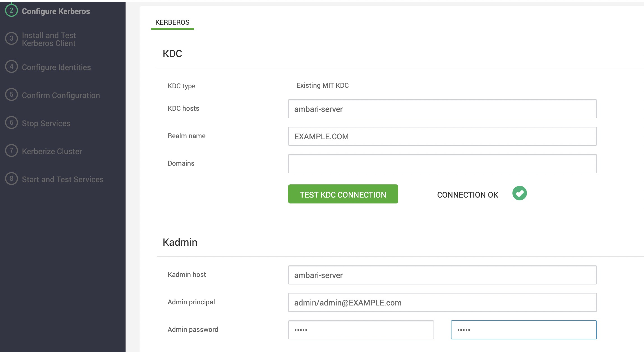Click the empty Domains text box
Screen dimensions: 644x352
pos(442,164)
